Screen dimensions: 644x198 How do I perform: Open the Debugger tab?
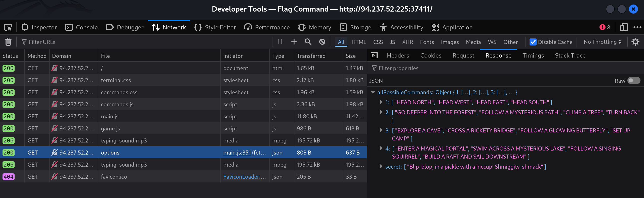(125, 27)
